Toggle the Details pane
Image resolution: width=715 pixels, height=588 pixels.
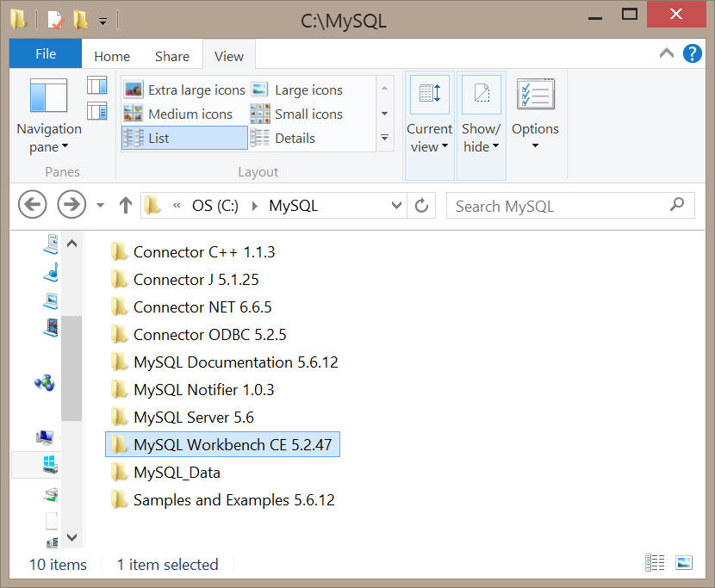click(x=97, y=111)
